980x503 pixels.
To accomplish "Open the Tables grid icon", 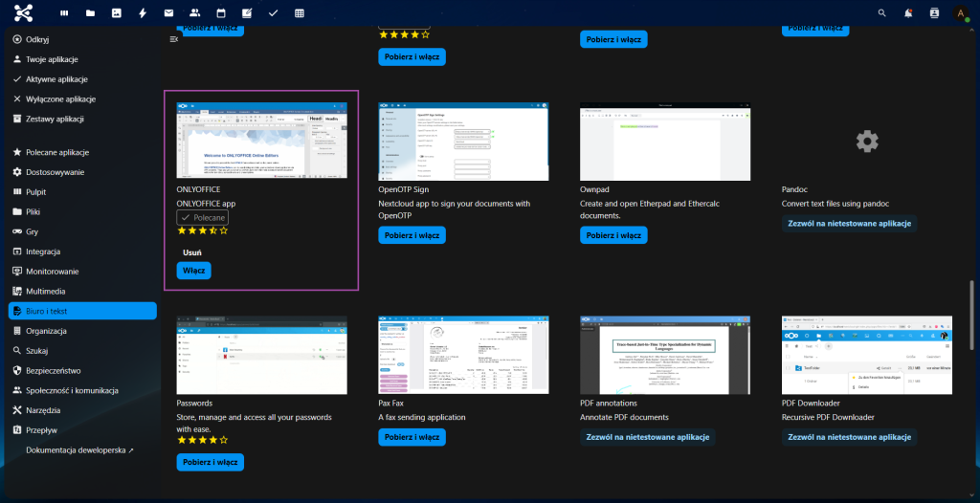I will [x=300, y=13].
